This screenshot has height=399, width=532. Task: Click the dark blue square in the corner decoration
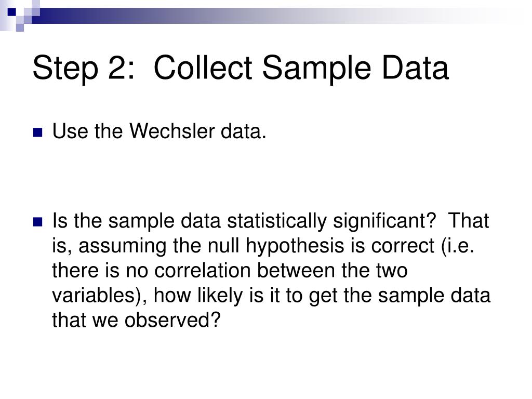11,12
